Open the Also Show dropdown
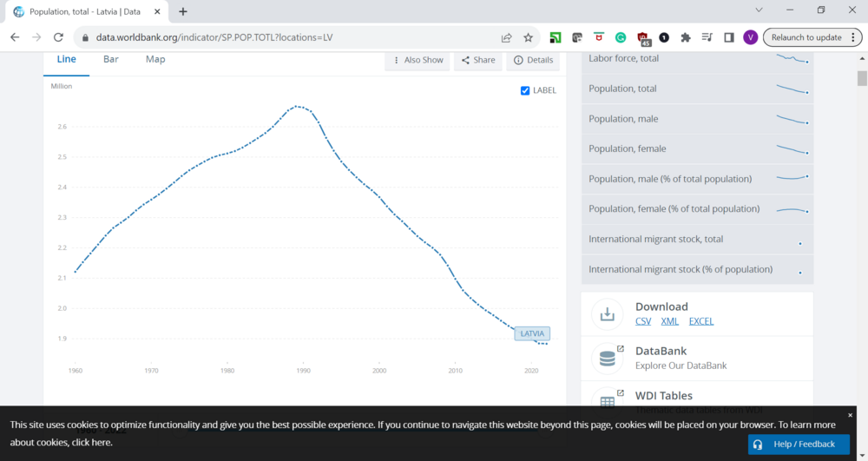The image size is (868, 461). tap(418, 60)
